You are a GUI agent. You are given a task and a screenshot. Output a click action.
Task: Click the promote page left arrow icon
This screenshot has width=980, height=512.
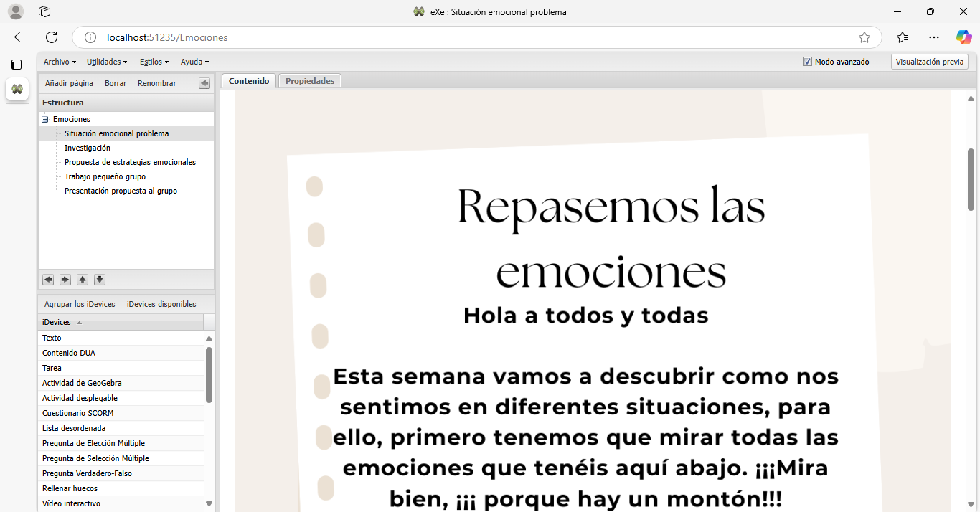pyautogui.click(x=48, y=280)
